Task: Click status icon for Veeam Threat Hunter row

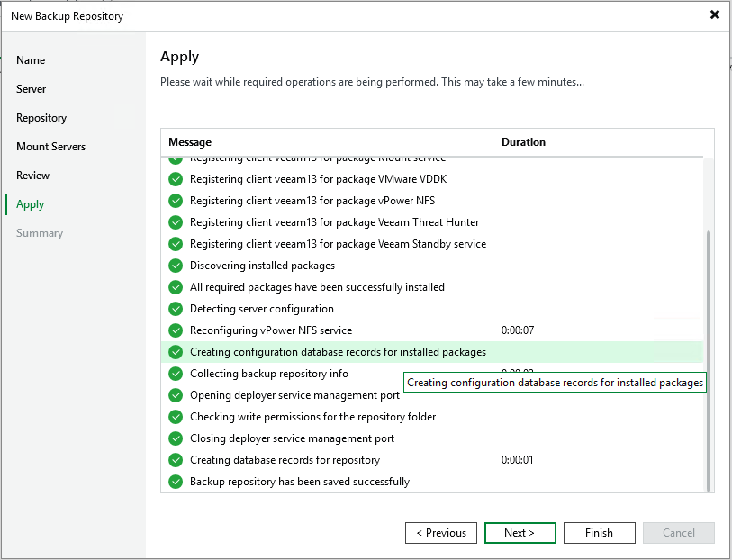Action: tap(176, 222)
